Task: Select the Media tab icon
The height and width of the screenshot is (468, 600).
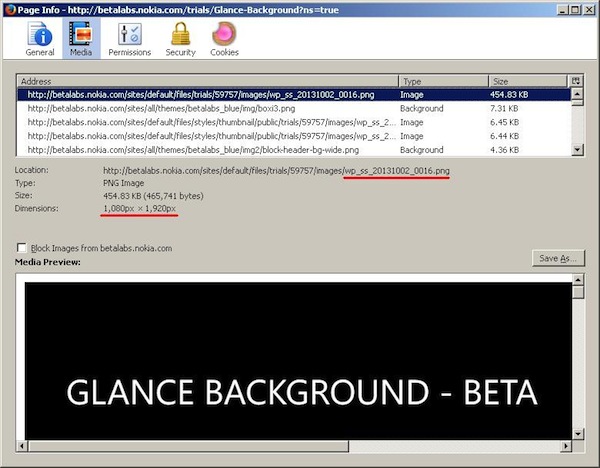Action: click(x=81, y=39)
